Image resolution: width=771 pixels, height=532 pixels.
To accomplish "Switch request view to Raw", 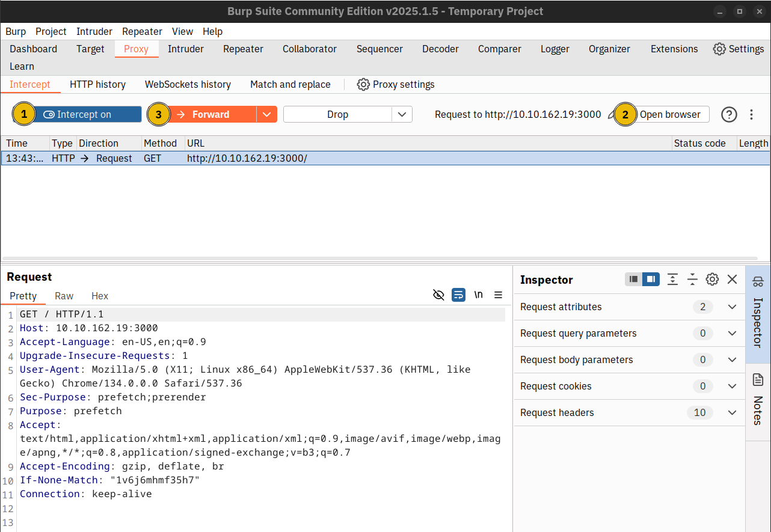I will 64,296.
